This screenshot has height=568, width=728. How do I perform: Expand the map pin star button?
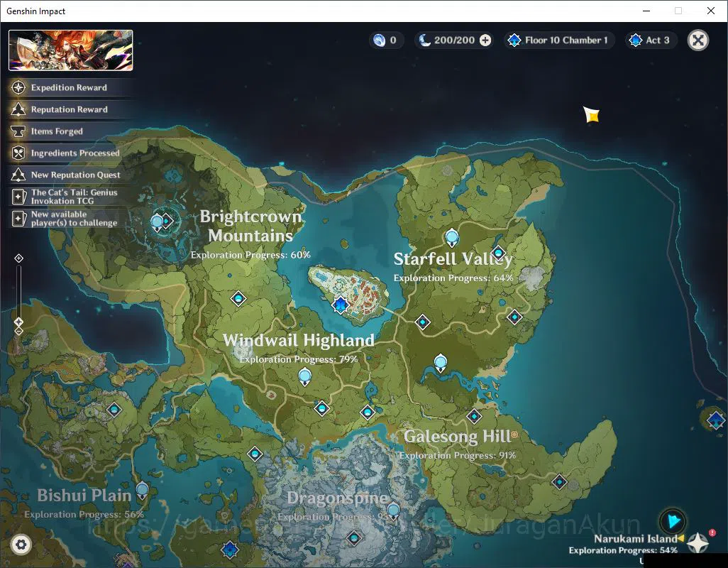tap(697, 542)
